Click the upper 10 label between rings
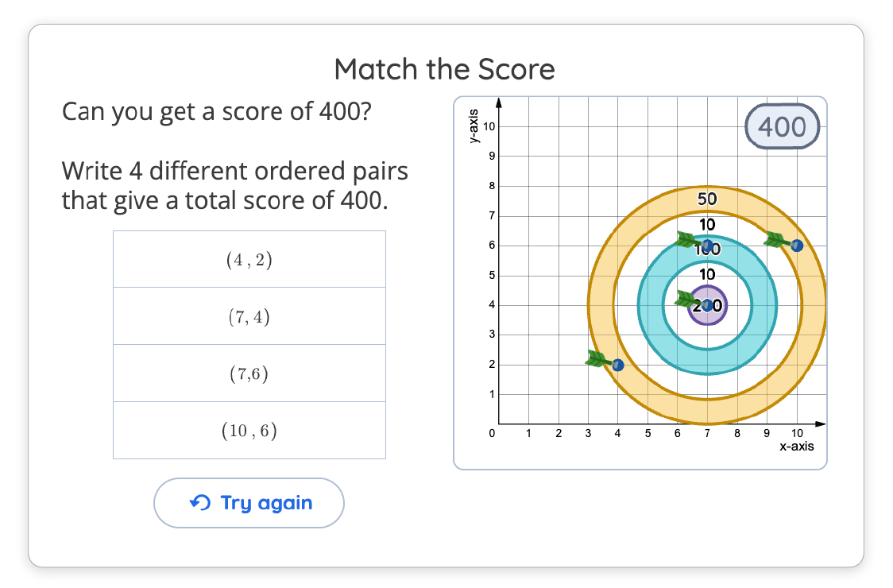Screen dimensions: 893x588 point(707,225)
